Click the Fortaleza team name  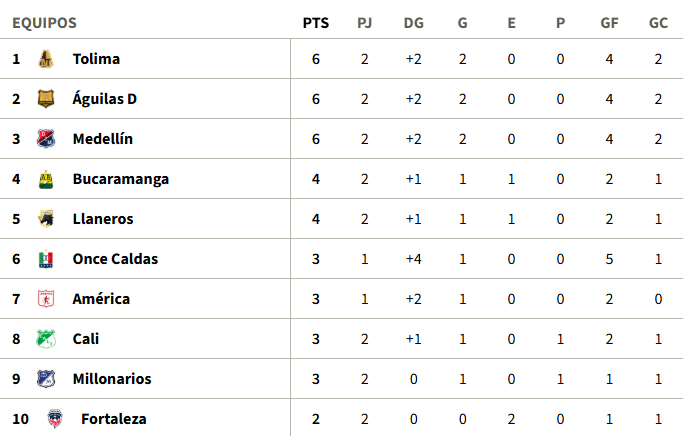pyautogui.click(x=114, y=419)
